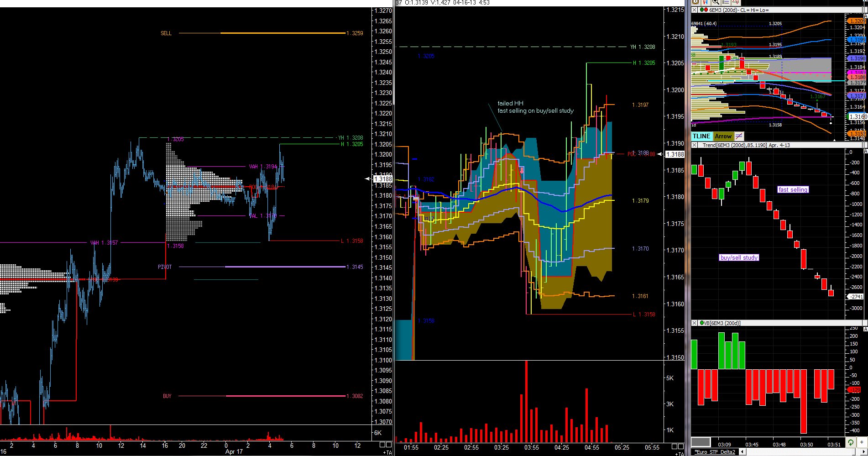Click the VAH 1.3157 label on left chart
Viewport: 868px width, 456px height.
tap(104, 243)
